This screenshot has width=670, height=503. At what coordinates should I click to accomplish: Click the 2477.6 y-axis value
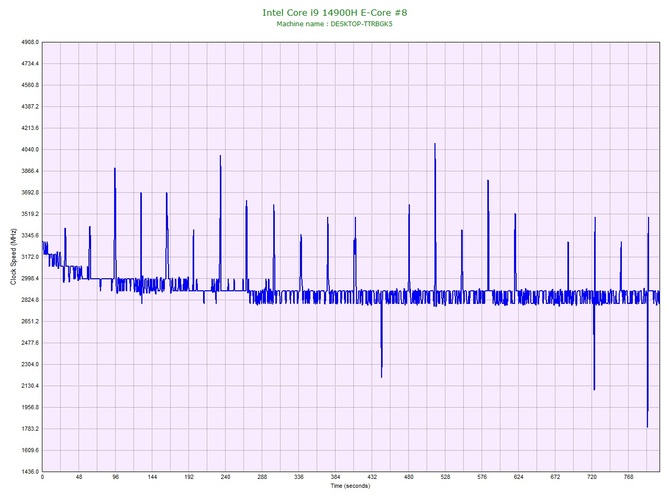[30, 343]
